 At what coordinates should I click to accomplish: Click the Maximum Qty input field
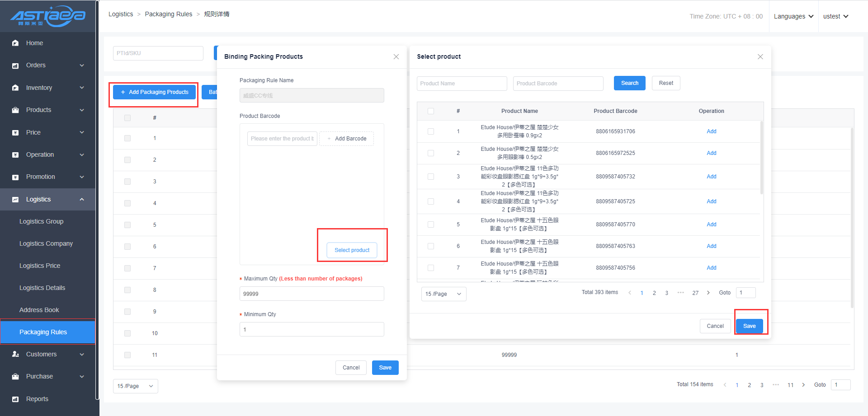pos(311,294)
